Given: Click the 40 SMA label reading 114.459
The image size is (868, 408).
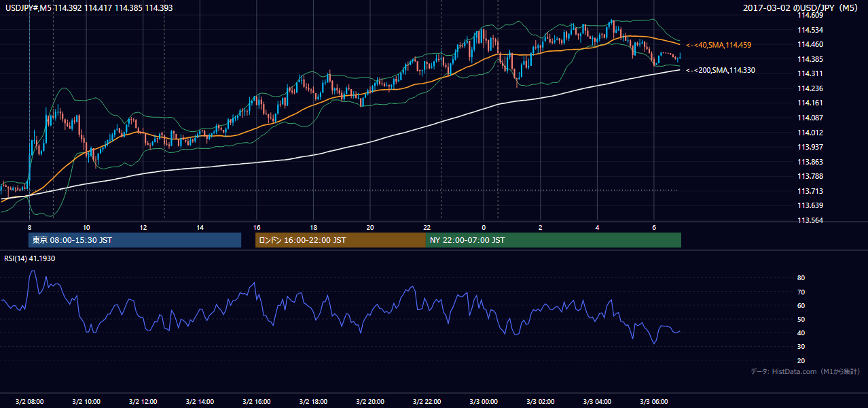Looking at the screenshot, I should pos(719,45).
